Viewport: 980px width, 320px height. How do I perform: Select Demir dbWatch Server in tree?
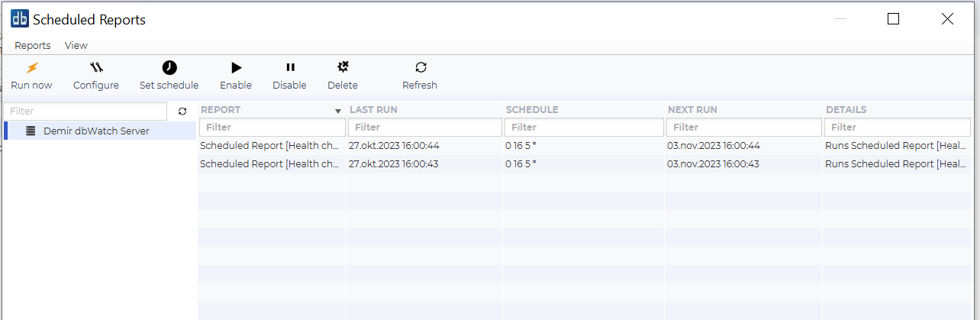96,131
